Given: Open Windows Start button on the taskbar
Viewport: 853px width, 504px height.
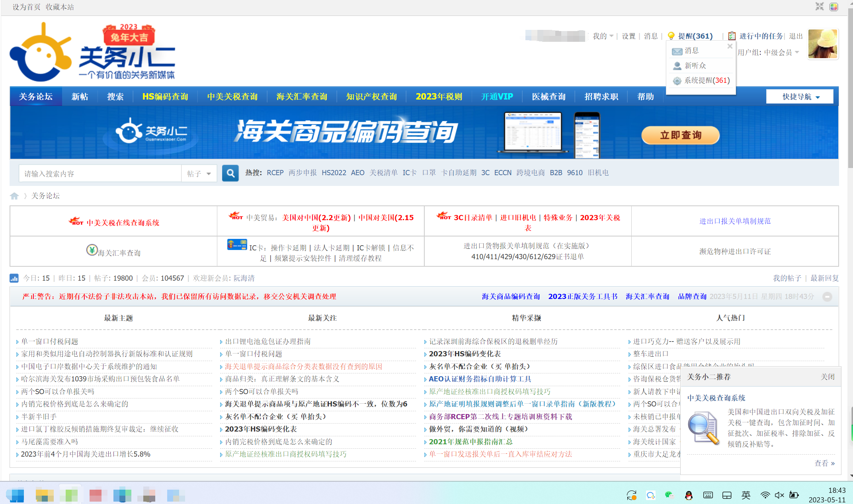Looking at the screenshot, I should (15, 495).
